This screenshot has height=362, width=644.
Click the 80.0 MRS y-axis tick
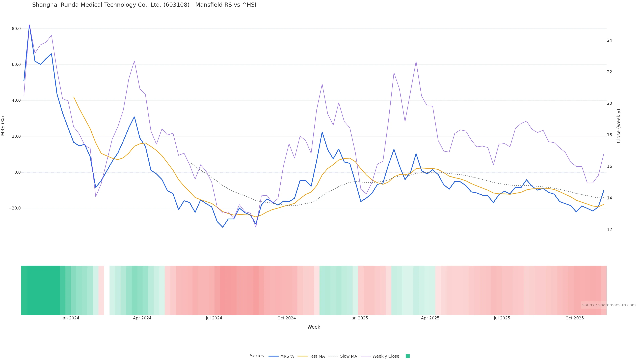(x=16, y=29)
